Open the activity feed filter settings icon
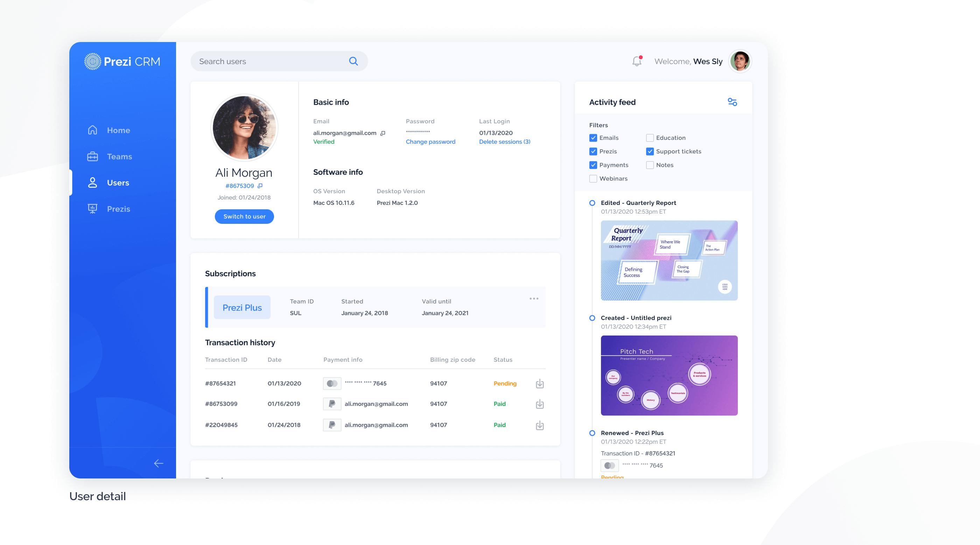980x545 pixels. click(x=732, y=102)
